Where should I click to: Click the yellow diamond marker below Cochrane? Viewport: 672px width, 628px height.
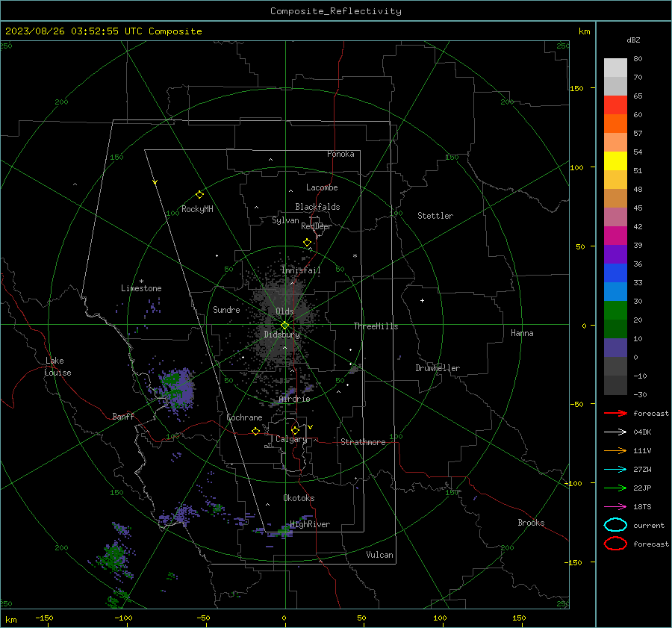(255, 431)
